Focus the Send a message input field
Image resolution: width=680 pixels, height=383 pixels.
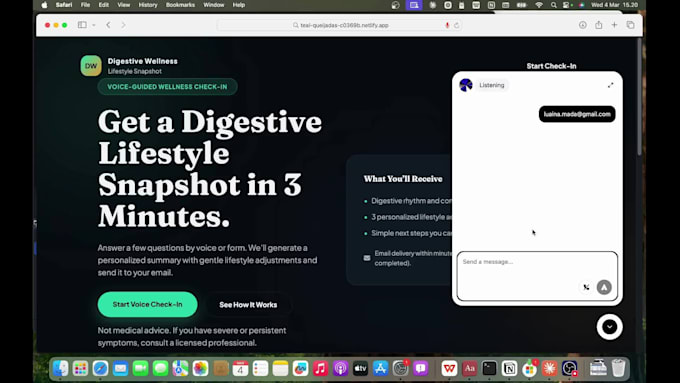537,275
